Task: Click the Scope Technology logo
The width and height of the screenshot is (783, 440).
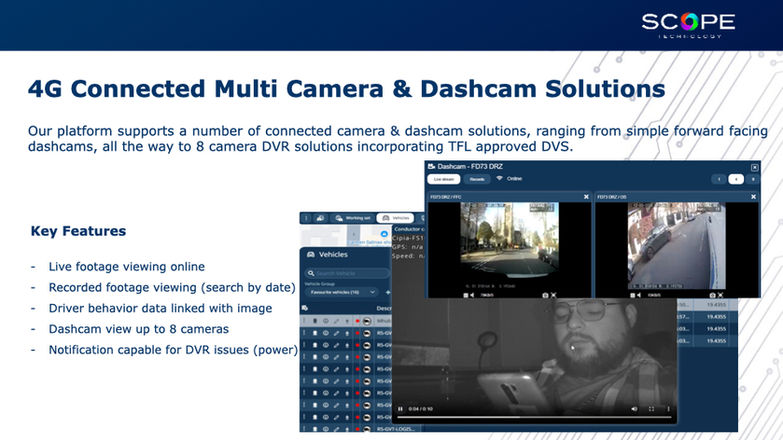Action: point(688,25)
